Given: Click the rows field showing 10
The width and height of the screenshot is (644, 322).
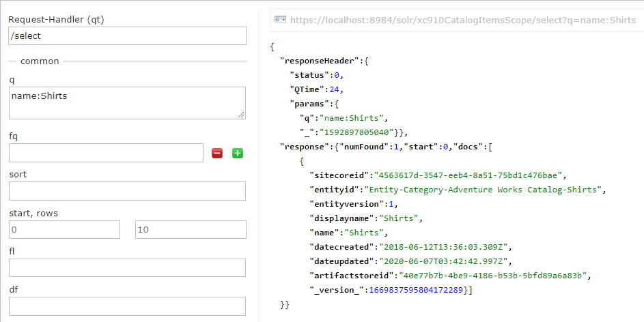Looking at the screenshot, I should coord(191,230).
